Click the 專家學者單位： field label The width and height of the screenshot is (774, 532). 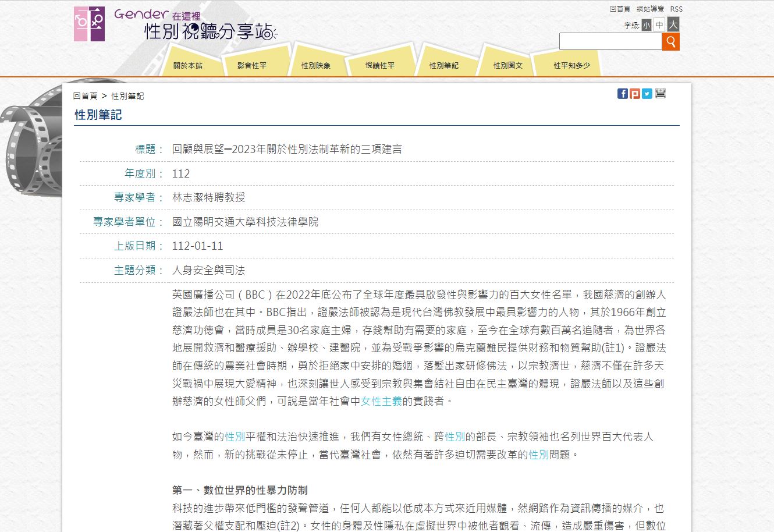tap(129, 222)
